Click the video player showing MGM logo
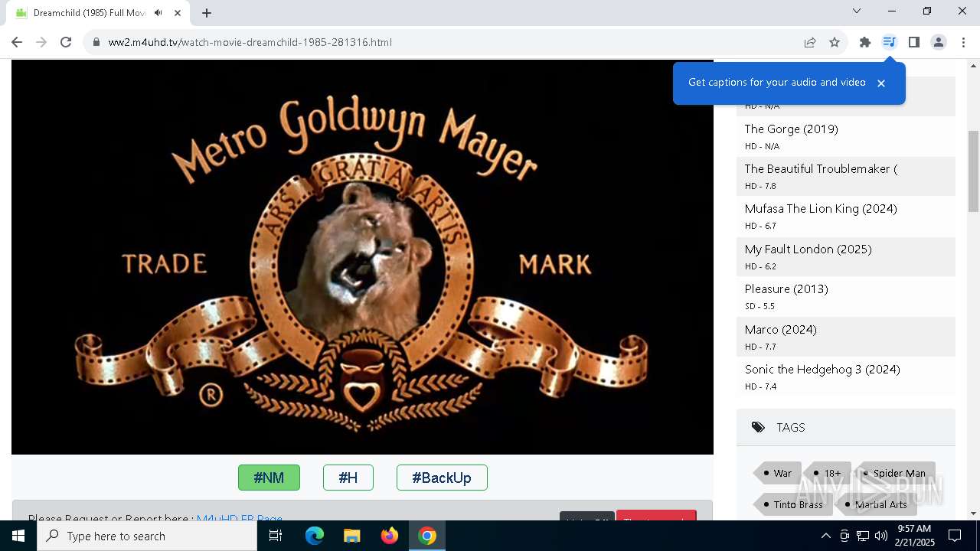The image size is (980, 551). [362, 257]
